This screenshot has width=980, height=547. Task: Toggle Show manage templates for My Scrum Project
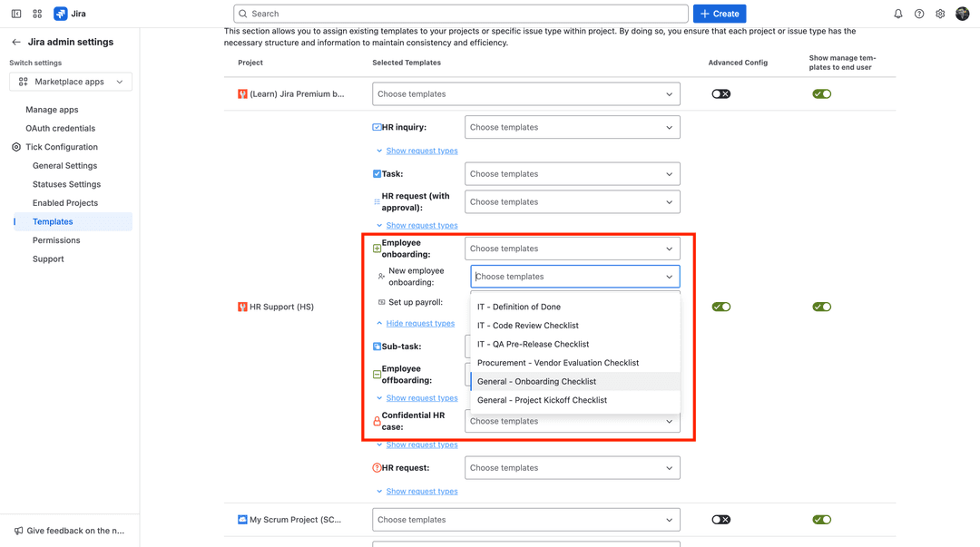821,519
